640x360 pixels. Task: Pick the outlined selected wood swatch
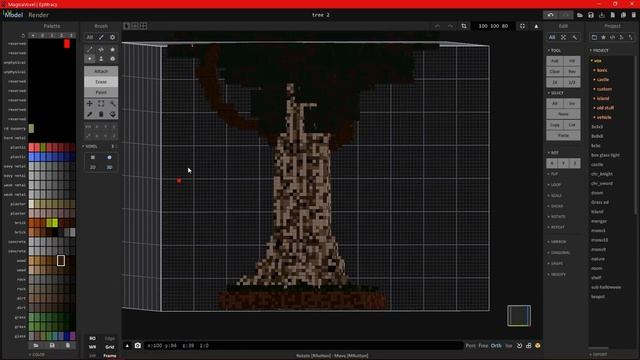point(61,260)
